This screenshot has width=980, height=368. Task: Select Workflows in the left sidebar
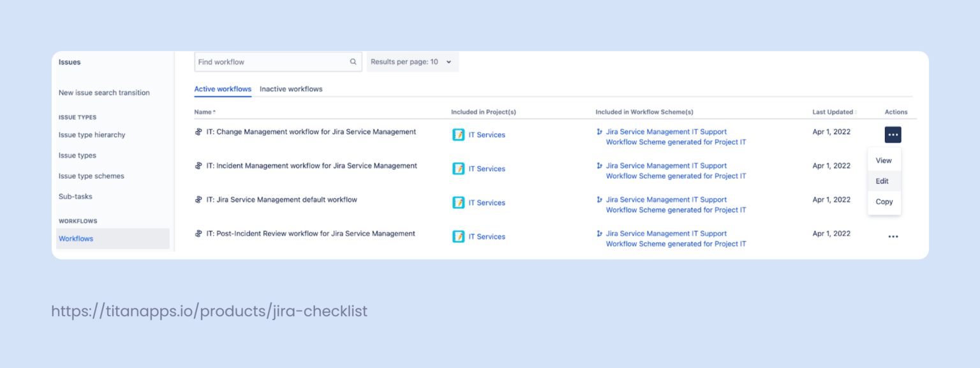[75, 238]
